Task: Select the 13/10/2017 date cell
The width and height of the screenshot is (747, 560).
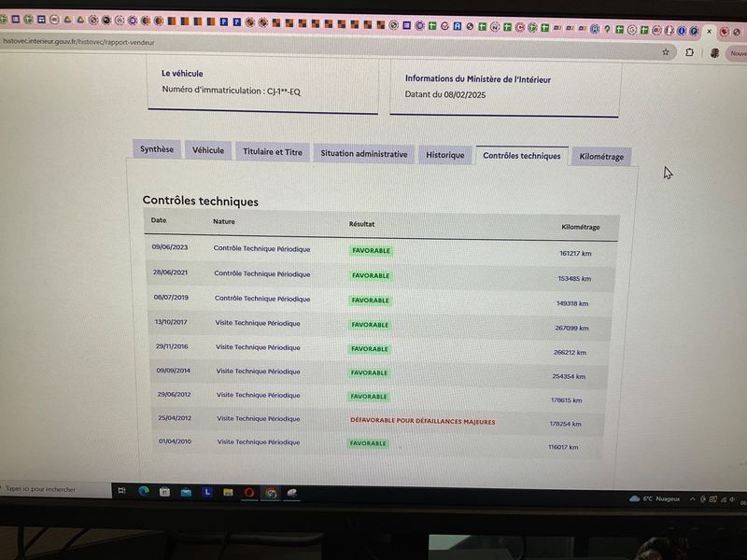Action: (x=171, y=322)
